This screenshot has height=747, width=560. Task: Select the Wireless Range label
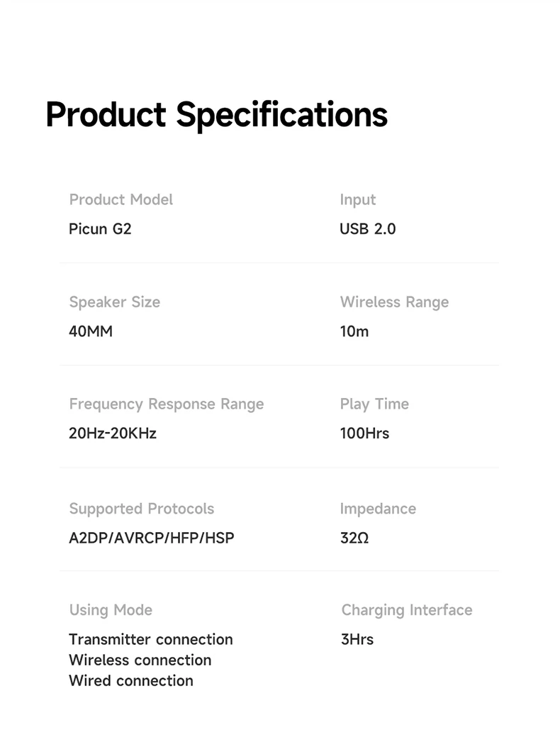point(394,302)
